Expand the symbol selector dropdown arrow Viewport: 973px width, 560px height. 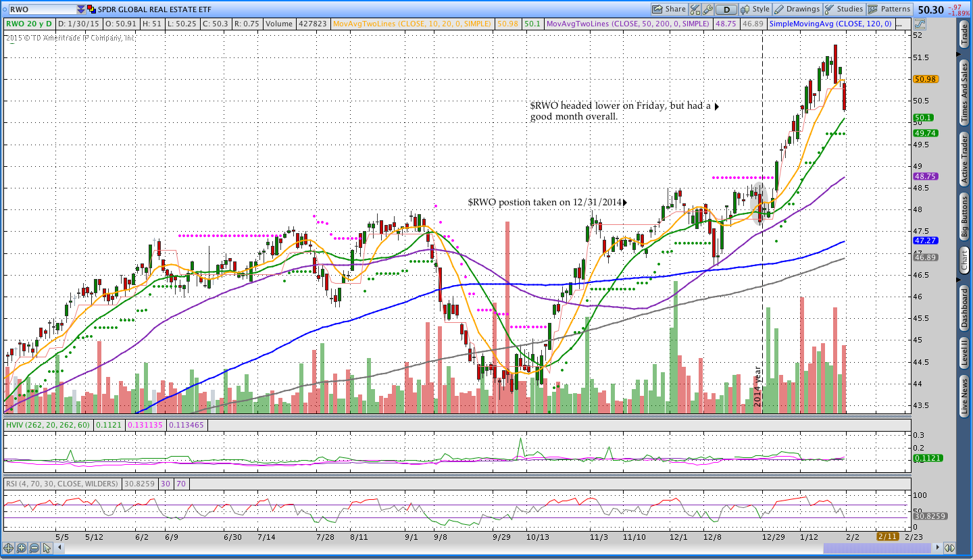click(81, 9)
